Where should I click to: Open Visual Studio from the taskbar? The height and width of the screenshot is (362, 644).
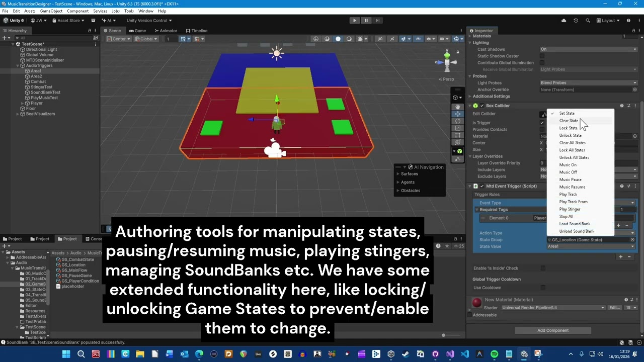click(450, 354)
